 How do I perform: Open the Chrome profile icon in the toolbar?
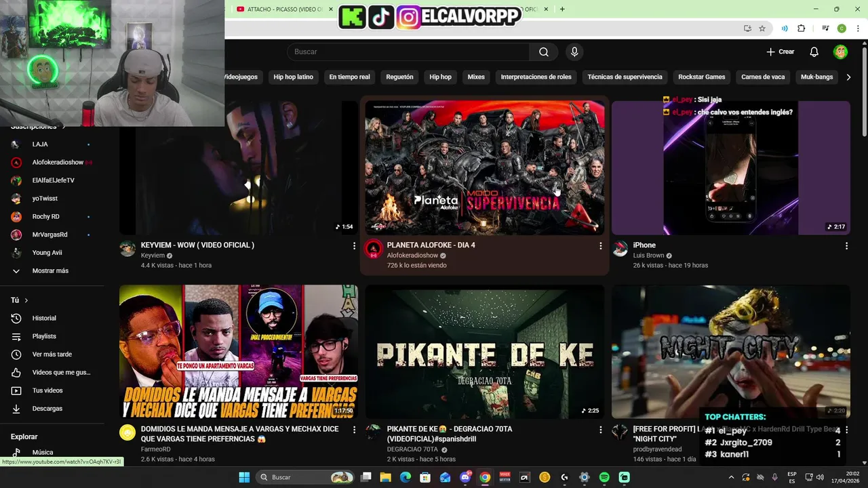[842, 28]
